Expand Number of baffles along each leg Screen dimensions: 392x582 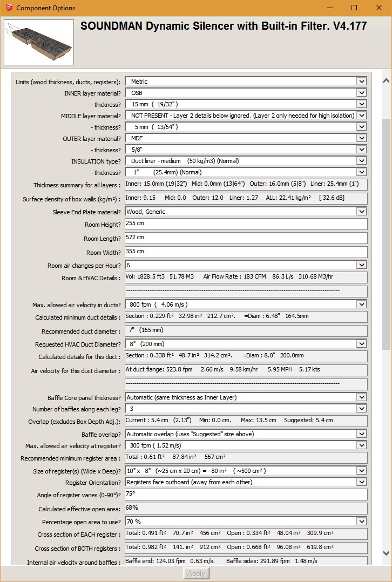tap(246, 409)
